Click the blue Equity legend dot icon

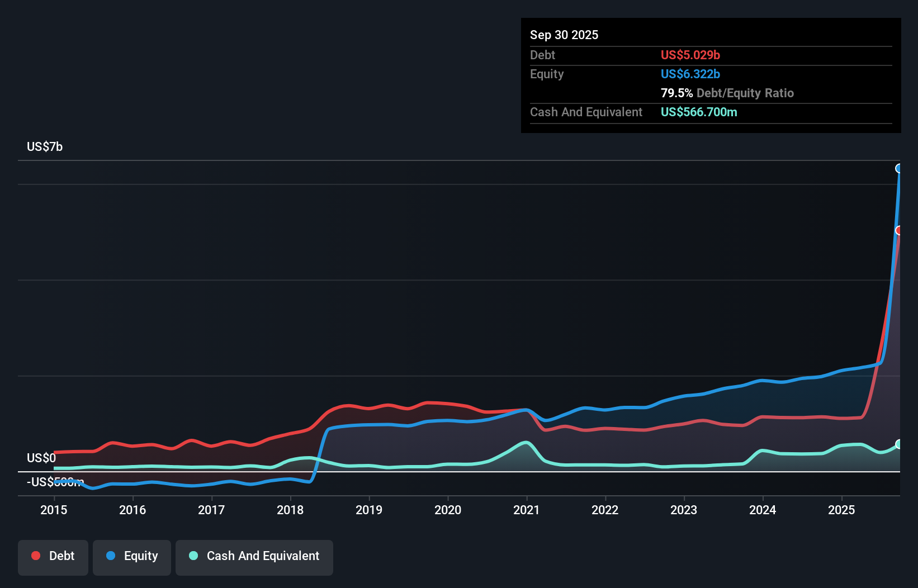pos(111,556)
